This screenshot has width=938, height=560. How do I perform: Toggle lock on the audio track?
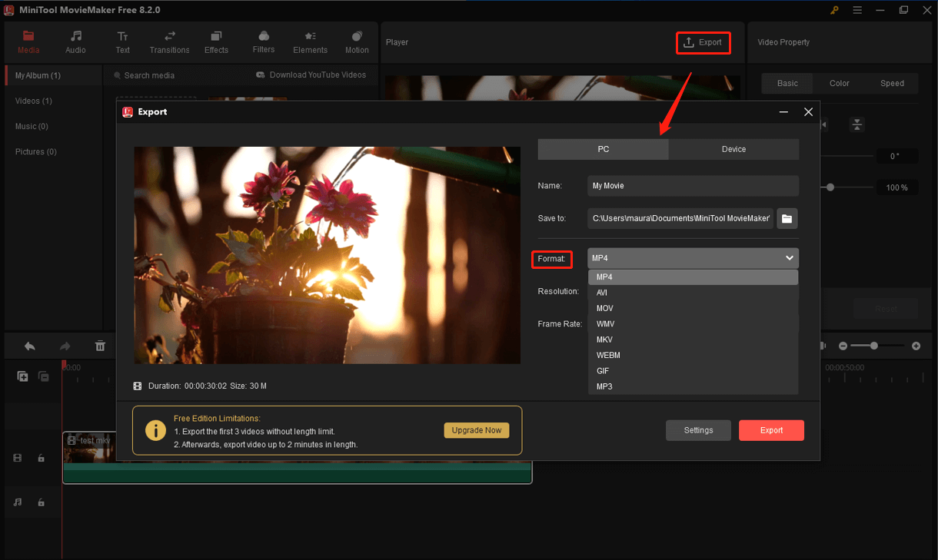[42, 502]
